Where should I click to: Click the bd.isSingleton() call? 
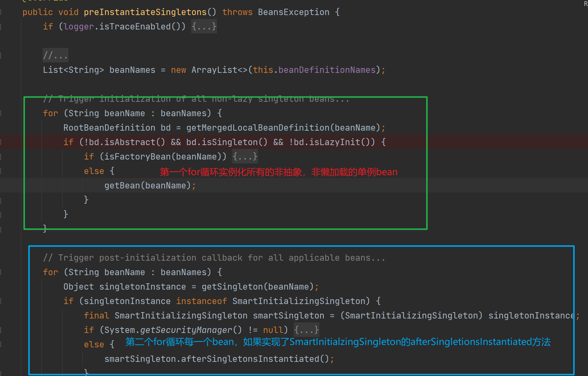tap(227, 142)
